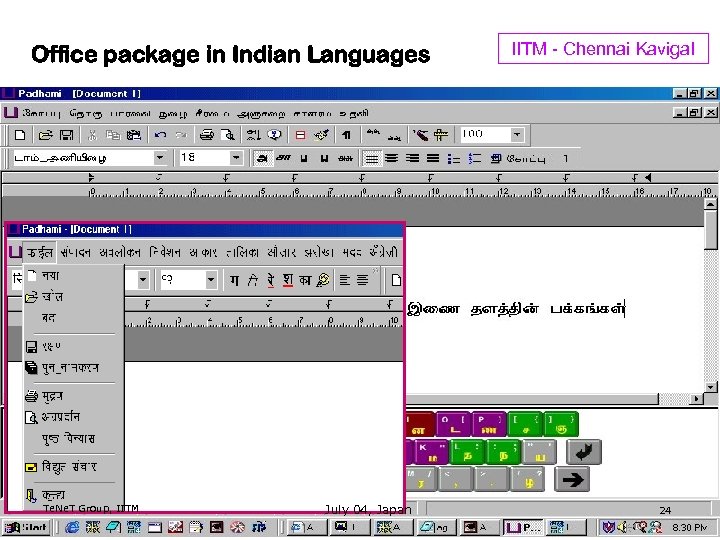The image size is (720, 540).
Task: Click the Undo arrow icon
Action: (x=160, y=135)
